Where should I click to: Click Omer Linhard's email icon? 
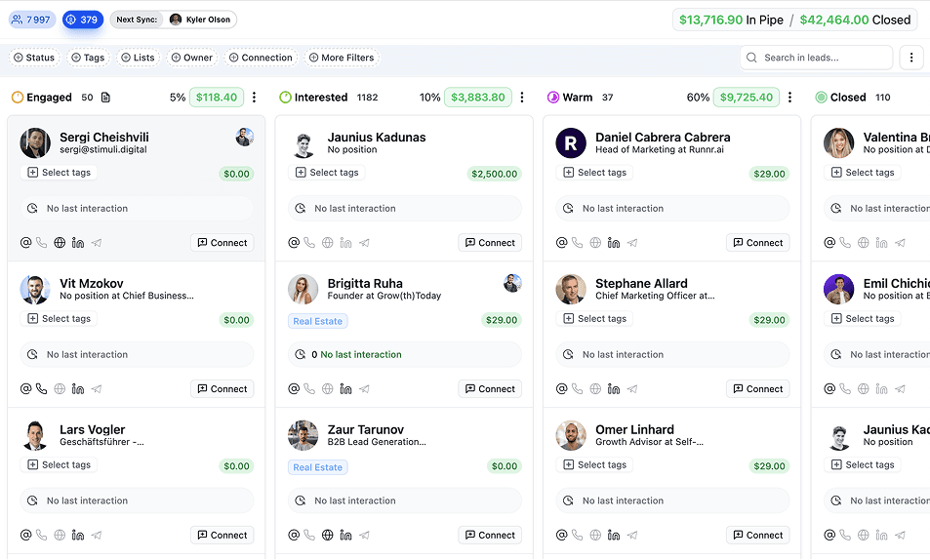pos(562,535)
